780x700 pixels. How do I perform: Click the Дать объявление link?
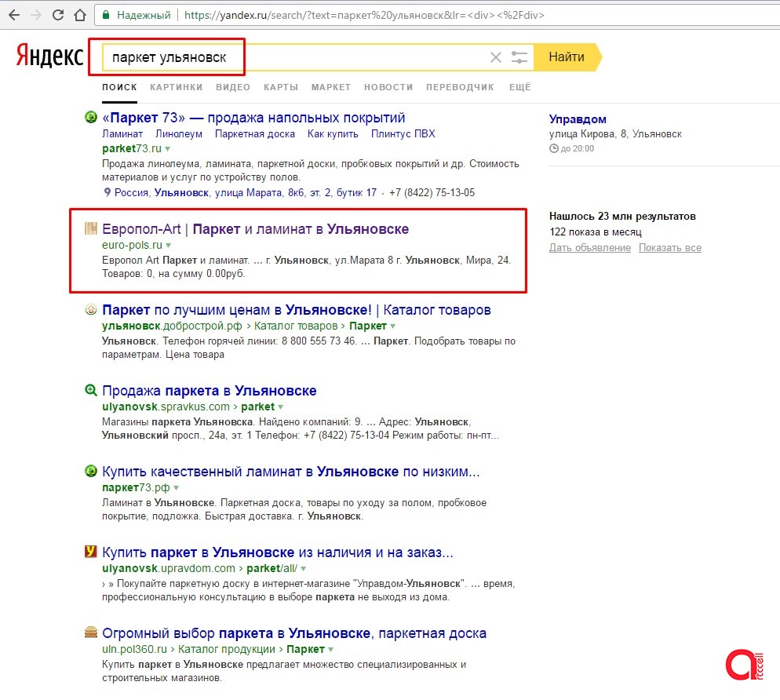point(590,248)
